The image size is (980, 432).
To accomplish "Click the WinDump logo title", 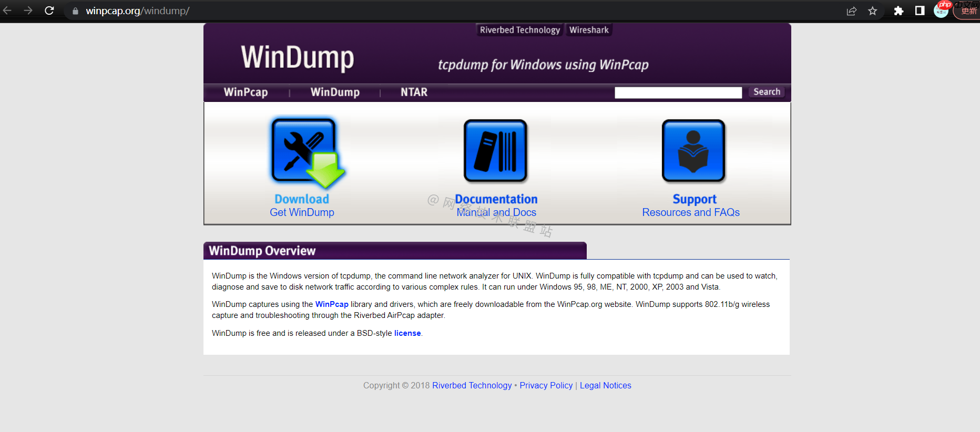I will (298, 57).
